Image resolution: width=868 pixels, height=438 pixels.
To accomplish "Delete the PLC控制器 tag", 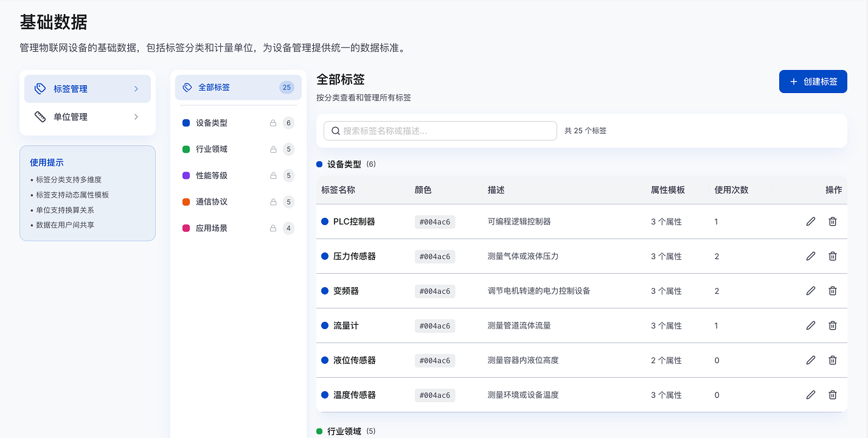I will pos(833,221).
